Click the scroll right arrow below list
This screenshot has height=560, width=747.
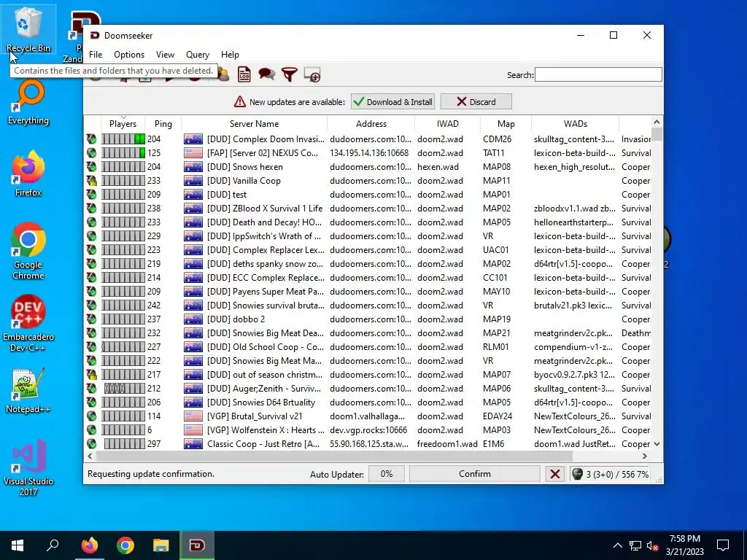(x=645, y=456)
